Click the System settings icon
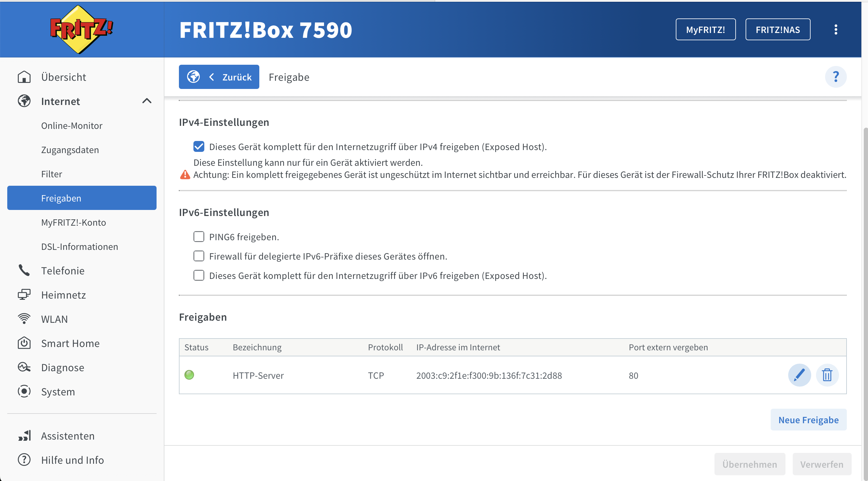The width and height of the screenshot is (868, 481). [x=24, y=391]
